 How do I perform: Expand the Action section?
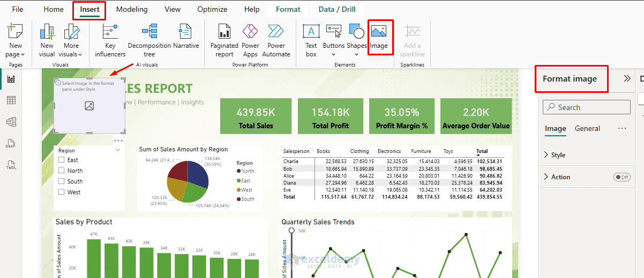click(x=546, y=177)
